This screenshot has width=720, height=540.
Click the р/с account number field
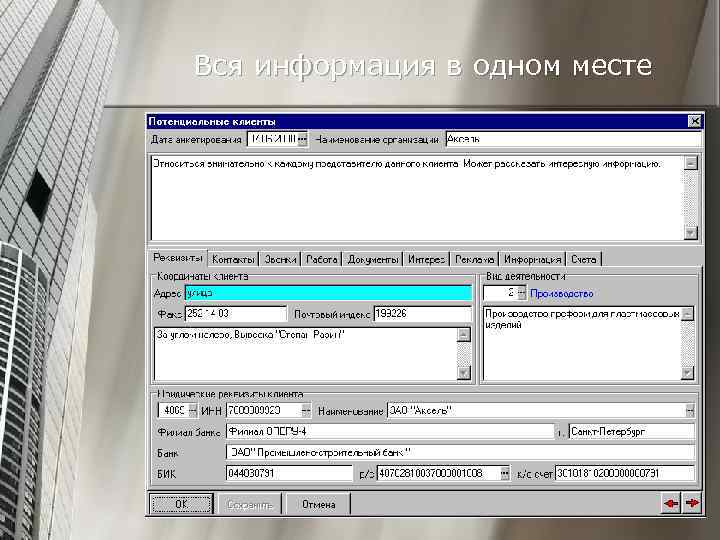coord(438,473)
